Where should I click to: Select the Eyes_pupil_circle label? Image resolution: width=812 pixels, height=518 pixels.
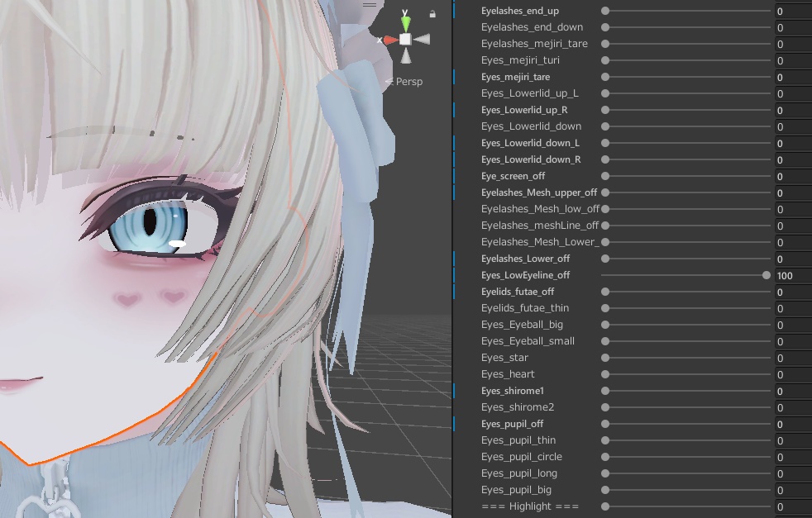pos(522,457)
